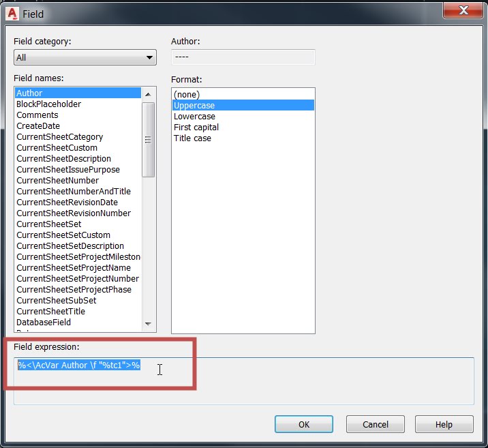Select CurrentSheetCustom field name

tap(78, 147)
